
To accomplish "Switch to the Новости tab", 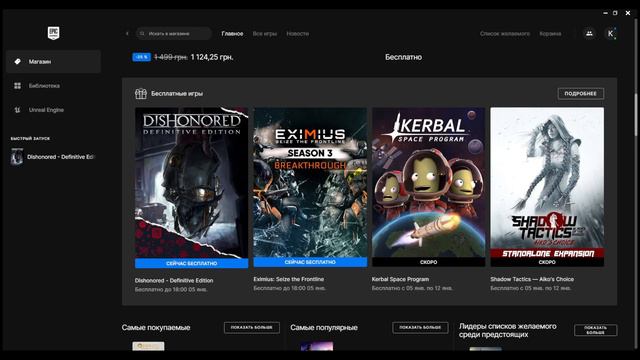I will coord(298,33).
